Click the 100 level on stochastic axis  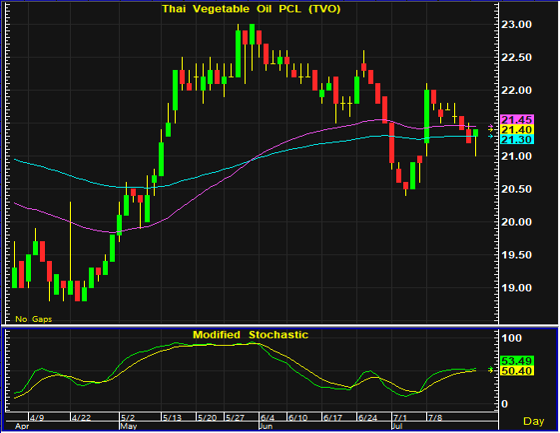pyautogui.click(x=511, y=338)
